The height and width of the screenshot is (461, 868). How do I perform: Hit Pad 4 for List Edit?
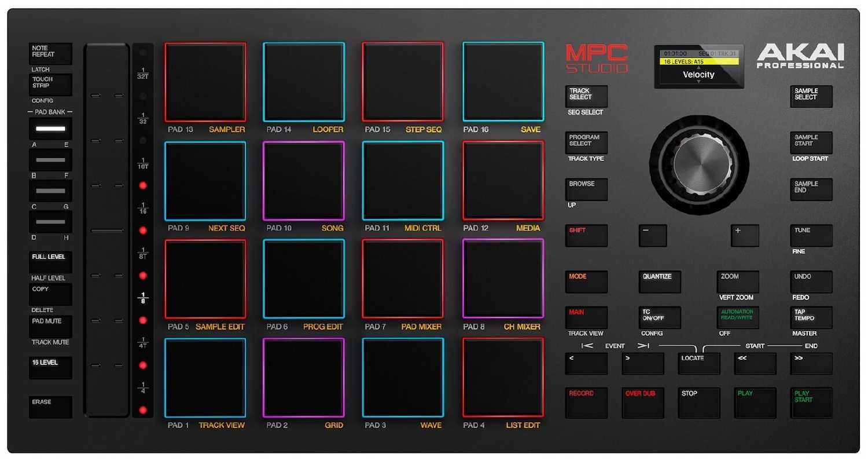tap(503, 378)
